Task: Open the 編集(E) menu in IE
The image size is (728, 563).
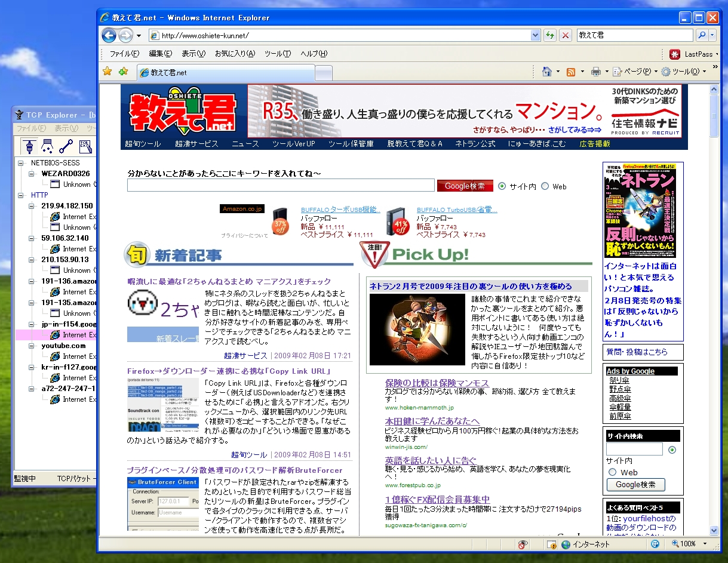Action: 160,54
